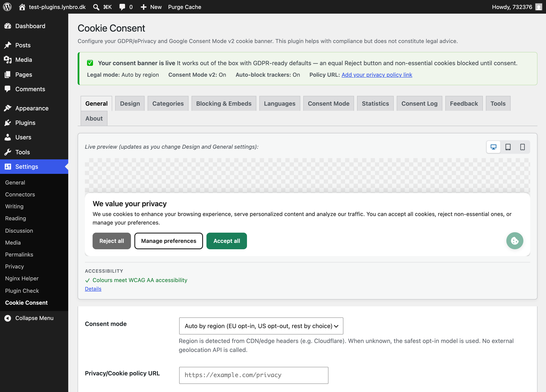The height and width of the screenshot is (392, 546).
Task: Open the Statistics tab
Action: click(x=375, y=103)
